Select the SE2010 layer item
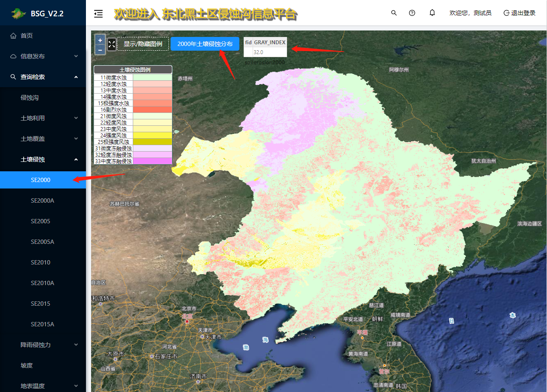This screenshot has width=547, height=392. (x=43, y=262)
